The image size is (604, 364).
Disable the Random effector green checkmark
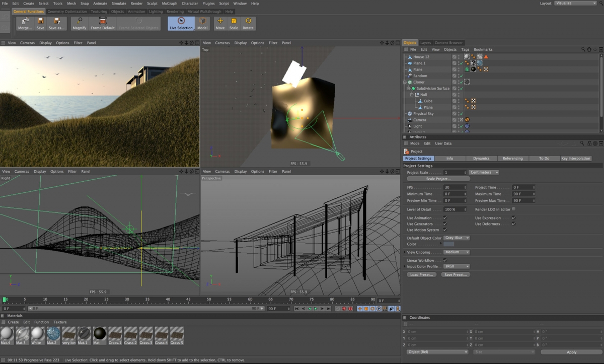pos(462,76)
